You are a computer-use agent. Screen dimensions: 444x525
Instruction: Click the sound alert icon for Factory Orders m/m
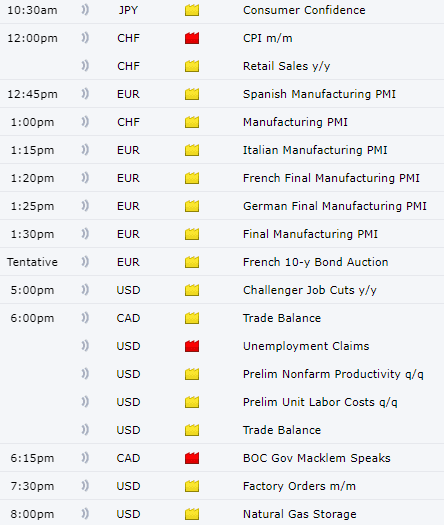(85, 486)
